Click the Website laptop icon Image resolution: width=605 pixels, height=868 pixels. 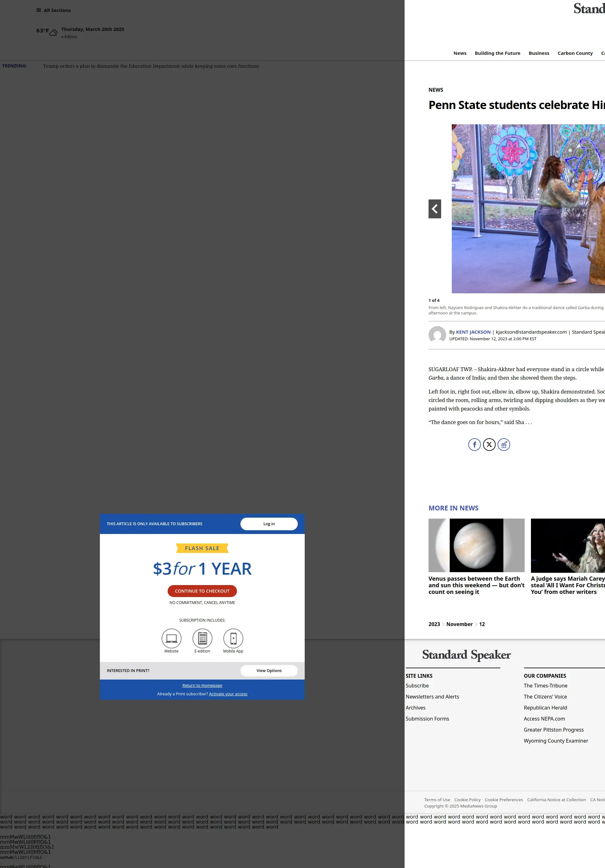pos(171,639)
